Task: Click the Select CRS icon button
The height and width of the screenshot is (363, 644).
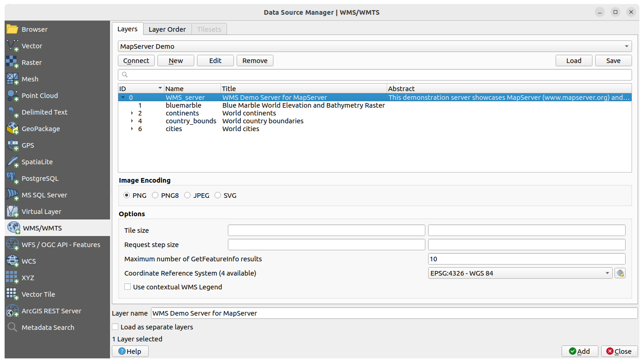Action: point(620,273)
